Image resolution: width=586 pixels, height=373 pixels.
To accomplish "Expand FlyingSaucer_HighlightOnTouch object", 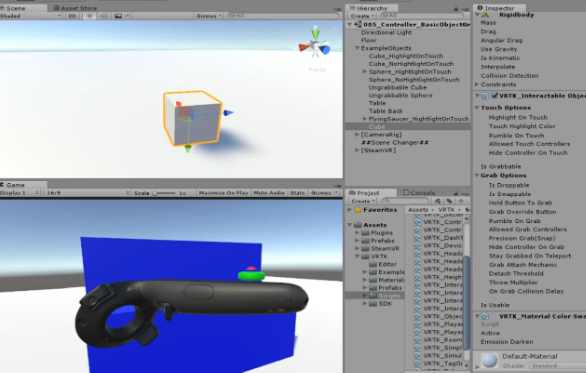I will pos(365,119).
